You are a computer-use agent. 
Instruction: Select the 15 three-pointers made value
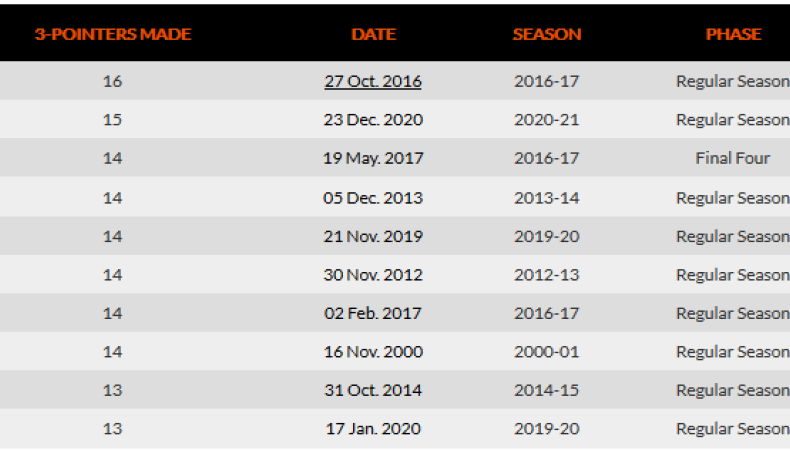[112, 120]
